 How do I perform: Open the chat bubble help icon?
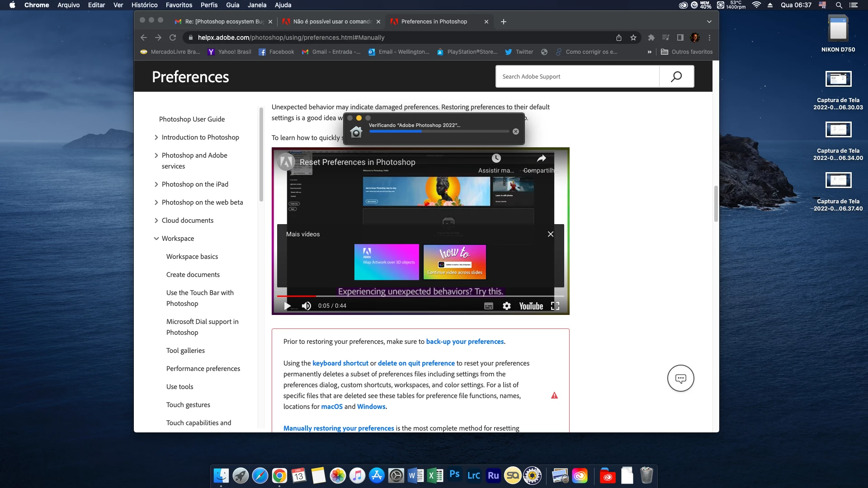pos(680,378)
